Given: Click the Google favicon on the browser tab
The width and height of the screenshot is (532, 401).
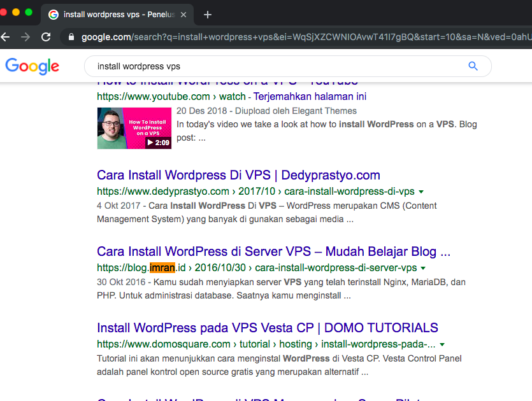Looking at the screenshot, I should 54,14.
